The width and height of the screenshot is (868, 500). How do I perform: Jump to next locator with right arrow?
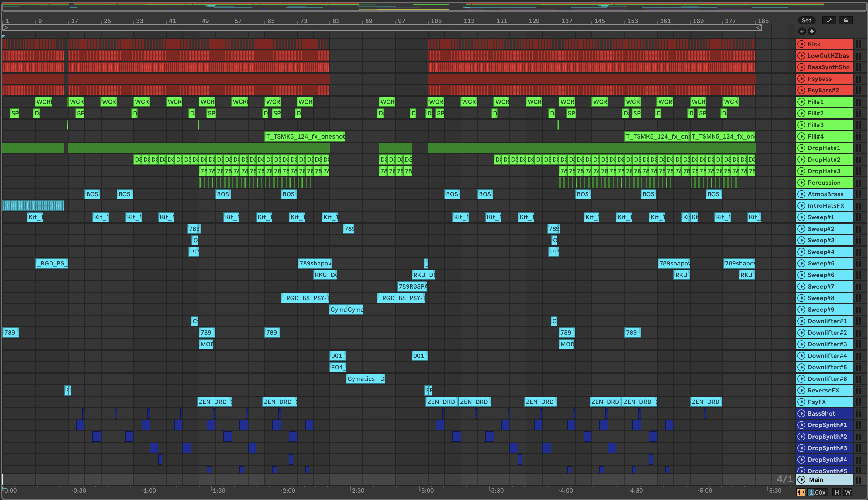[812, 31]
